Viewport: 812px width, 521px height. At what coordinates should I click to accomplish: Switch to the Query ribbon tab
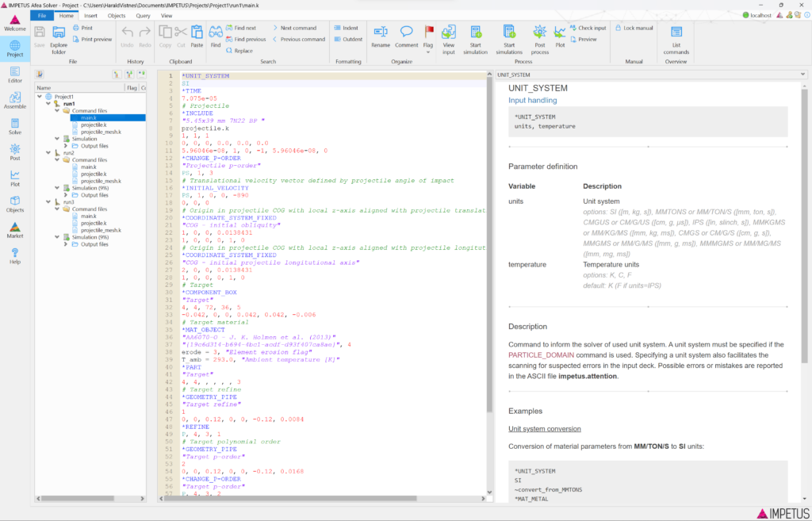[143, 16]
